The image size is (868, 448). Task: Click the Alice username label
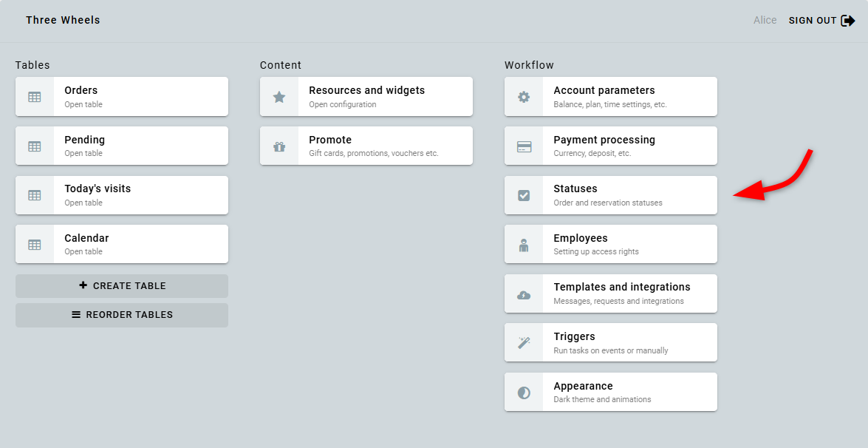click(x=765, y=21)
